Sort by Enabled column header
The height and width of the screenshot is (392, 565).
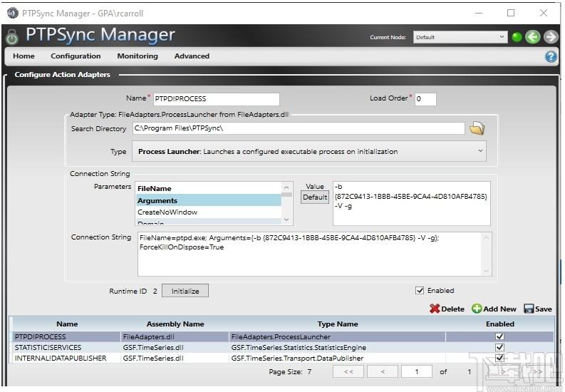tap(499, 324)
